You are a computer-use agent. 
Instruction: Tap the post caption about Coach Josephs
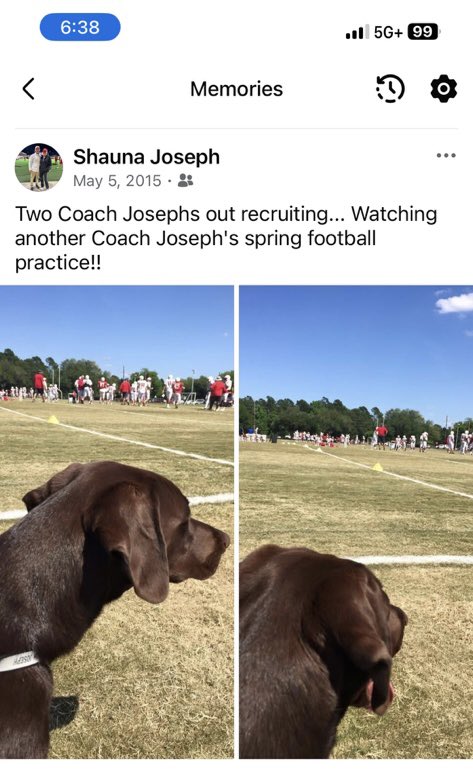226,238
